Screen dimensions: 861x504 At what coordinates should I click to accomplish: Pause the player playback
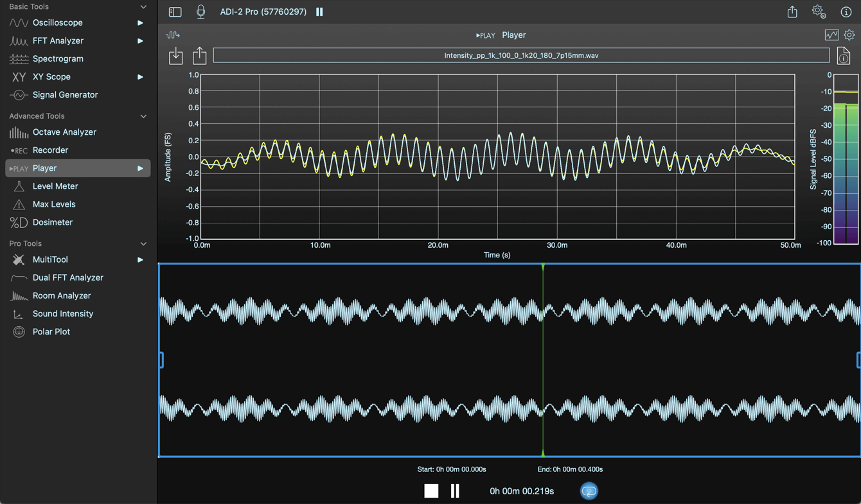click(x=455, y=491)
